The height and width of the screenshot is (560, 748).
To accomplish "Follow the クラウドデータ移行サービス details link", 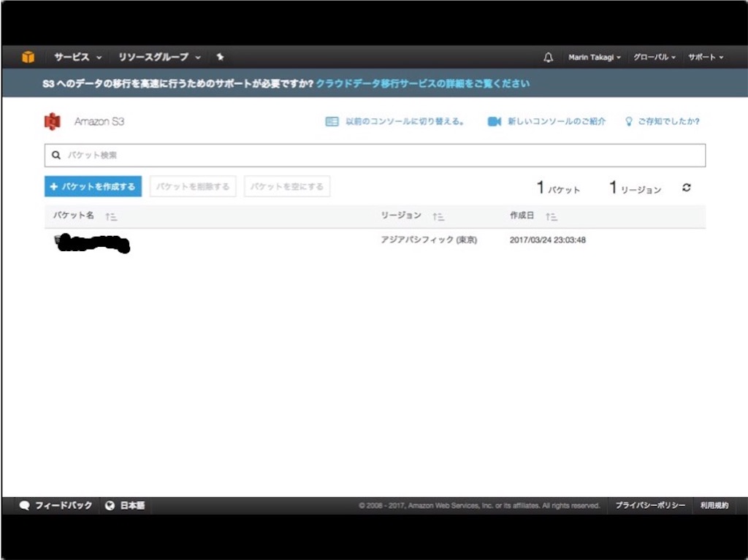I will 423,83.
